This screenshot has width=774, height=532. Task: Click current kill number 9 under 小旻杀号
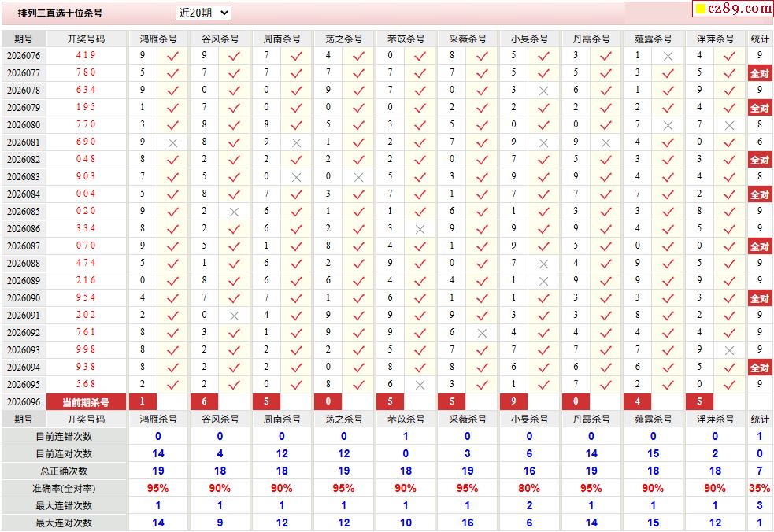(x=513, y=401)
